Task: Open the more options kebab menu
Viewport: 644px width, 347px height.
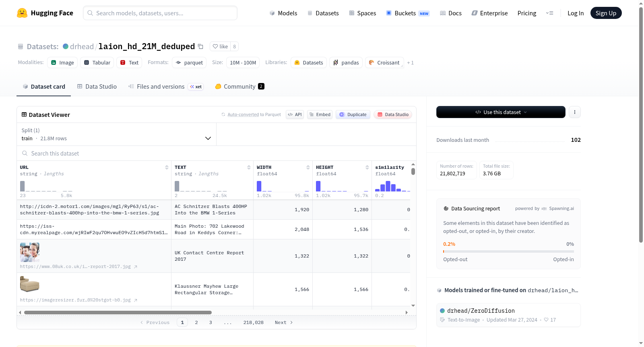Action: 575,112
